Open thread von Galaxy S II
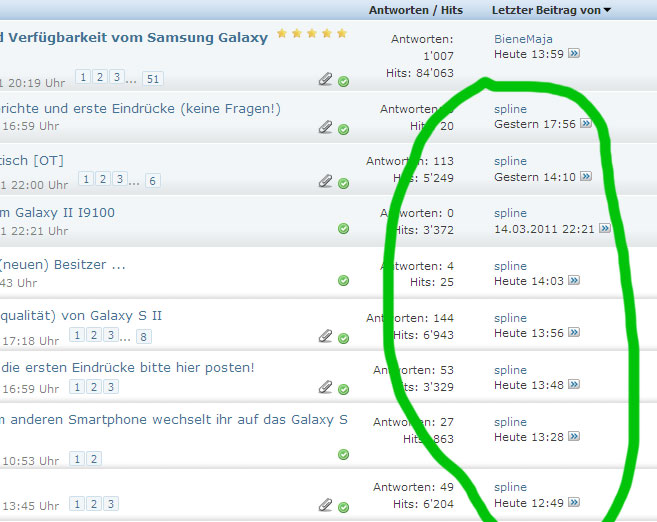This screenshot has width=657, height=522. 81,315
